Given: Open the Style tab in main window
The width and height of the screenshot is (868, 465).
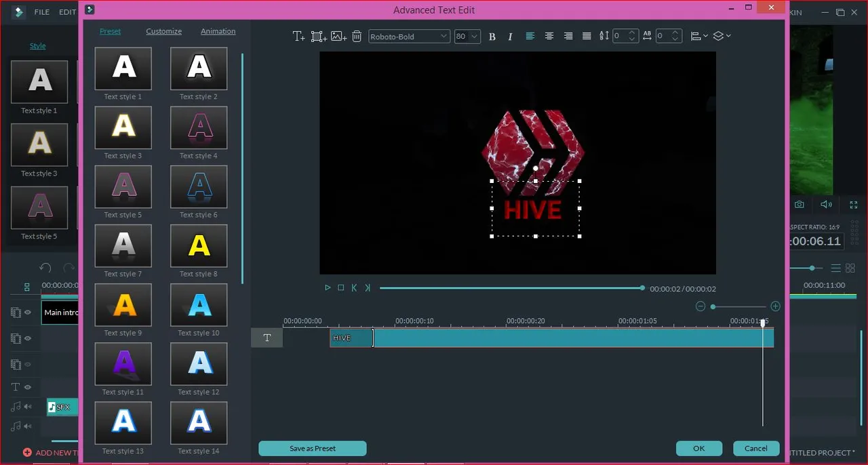Looking at the screenshot, I should tap(38, 46).
